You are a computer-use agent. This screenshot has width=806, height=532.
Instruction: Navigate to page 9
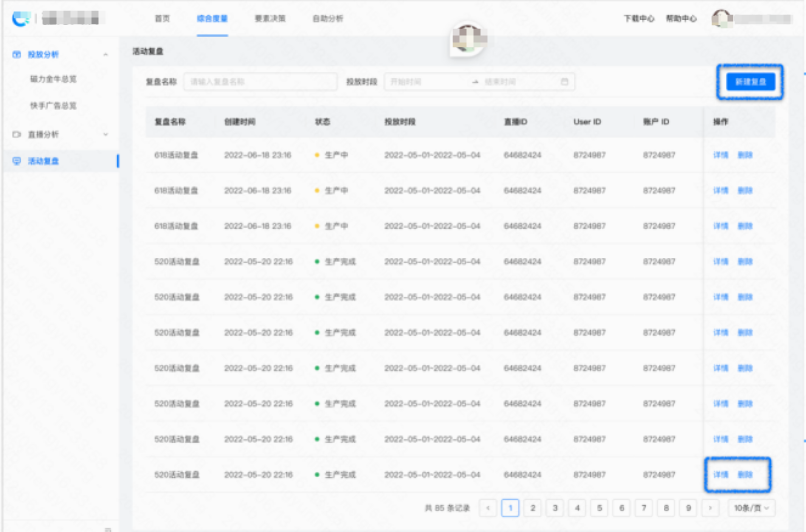tap(688, 508)
